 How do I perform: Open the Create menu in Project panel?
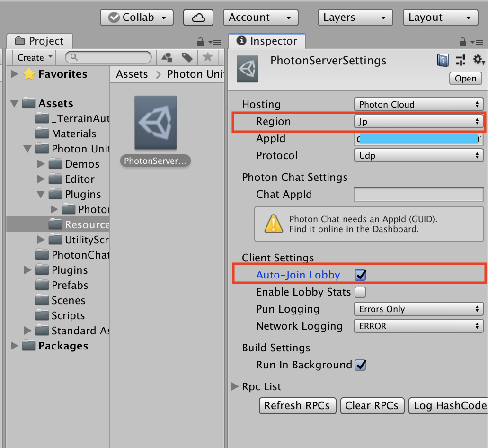click(34, 58)
